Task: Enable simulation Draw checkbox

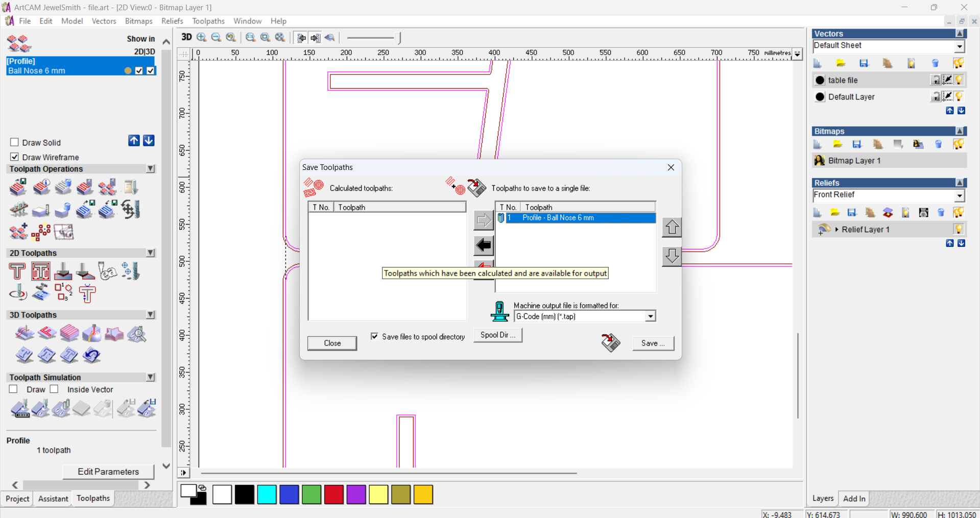Action: pos(13,389)
